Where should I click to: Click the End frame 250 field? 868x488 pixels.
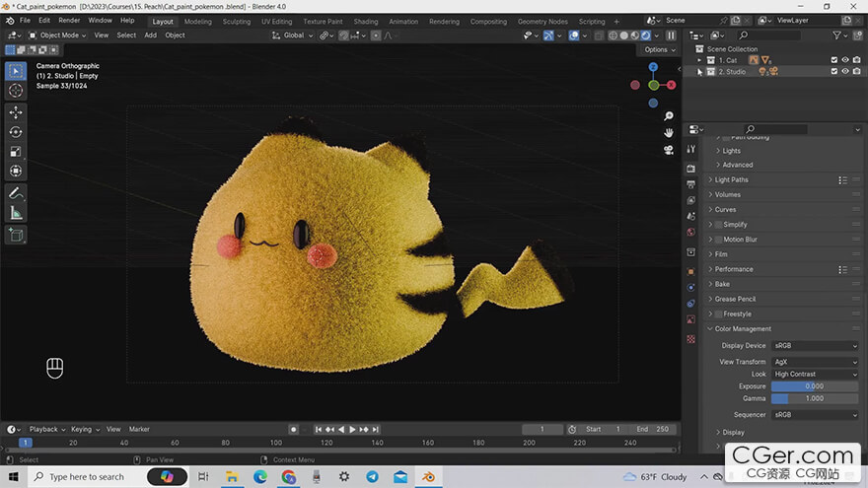[x=652, y=430]
